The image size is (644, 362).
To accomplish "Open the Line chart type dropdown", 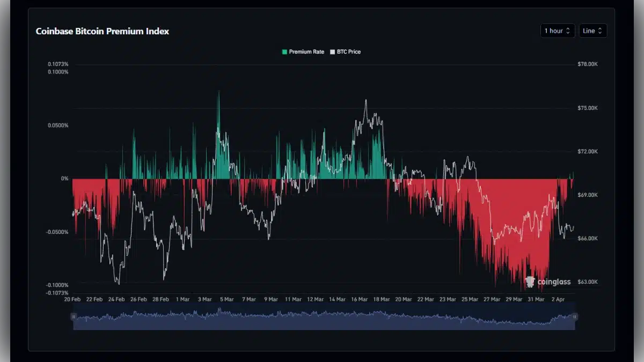I will (x=593, y=31).
